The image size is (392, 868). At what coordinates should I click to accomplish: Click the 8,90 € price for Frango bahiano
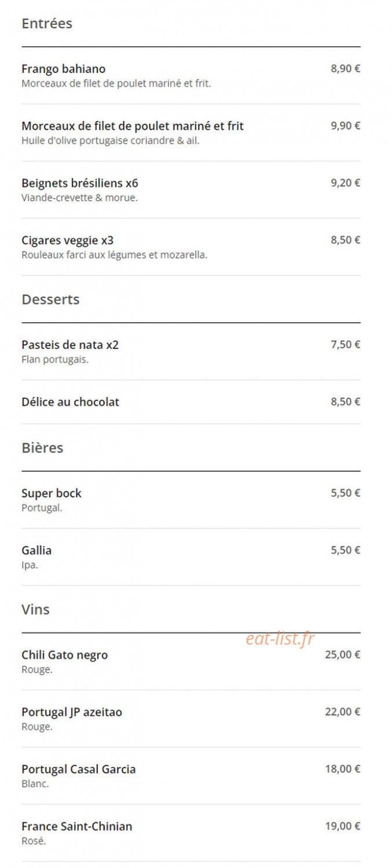346,68
